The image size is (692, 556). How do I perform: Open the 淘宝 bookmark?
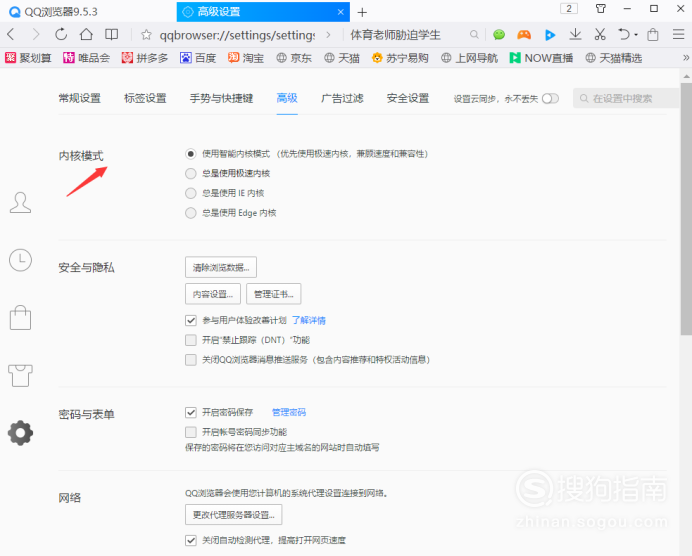[246, 58]
